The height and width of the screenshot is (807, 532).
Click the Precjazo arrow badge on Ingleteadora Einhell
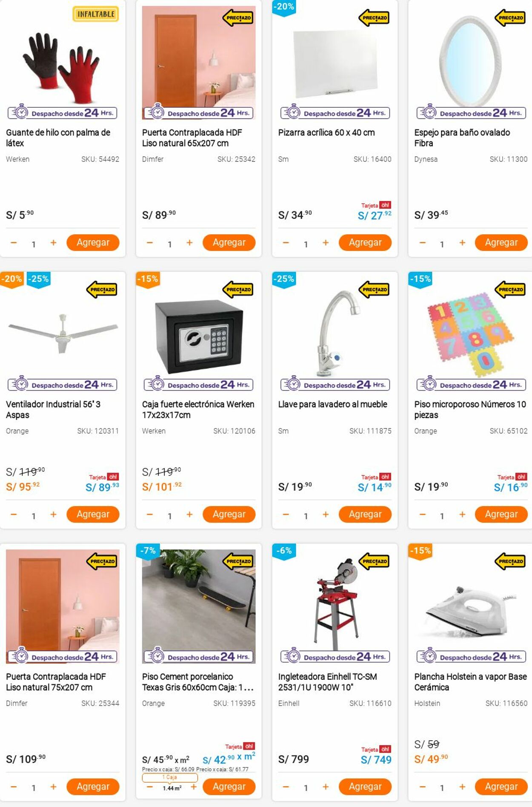coord(374,561)
